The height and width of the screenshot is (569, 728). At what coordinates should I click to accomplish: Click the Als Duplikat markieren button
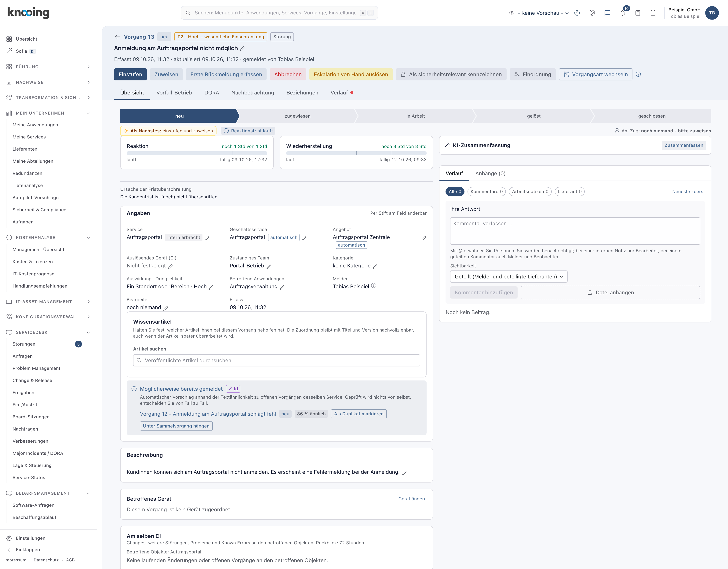(359, 414)
